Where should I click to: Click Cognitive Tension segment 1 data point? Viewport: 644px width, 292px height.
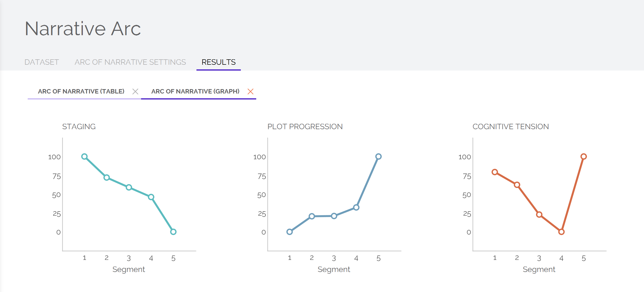click(495, 172)
